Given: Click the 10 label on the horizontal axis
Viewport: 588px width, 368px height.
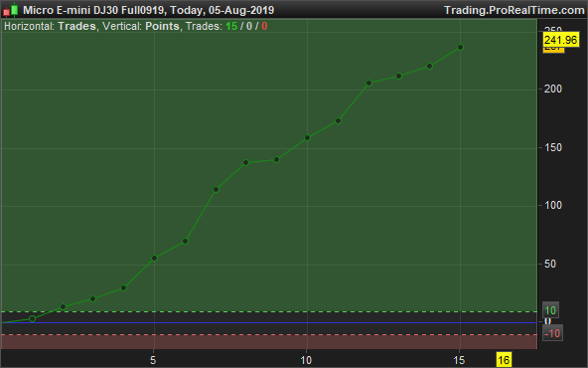Looking at the screenshot, I should [306, 360].
